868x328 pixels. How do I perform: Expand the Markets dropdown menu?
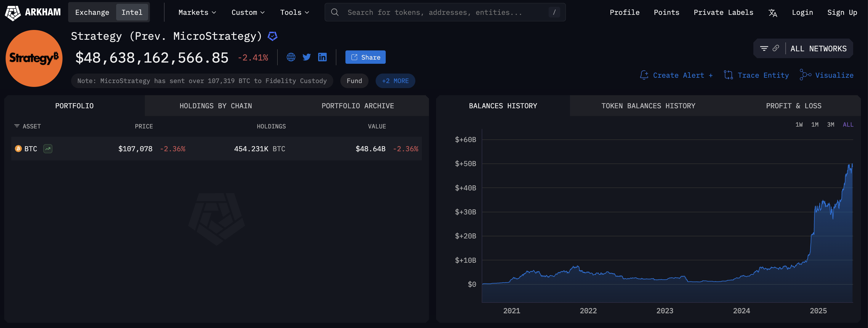click(197, 12)
